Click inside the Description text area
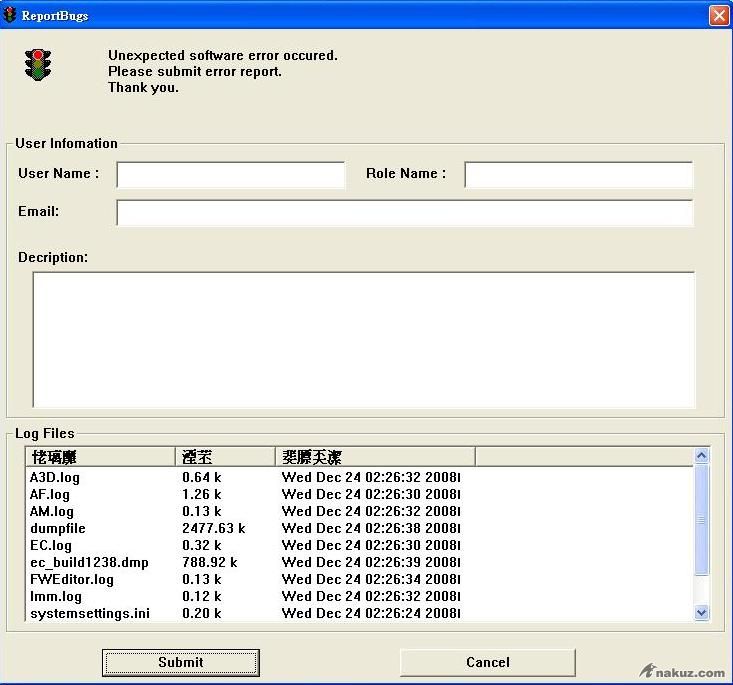Viewport: 733px width, 685px height. point(363,339)
